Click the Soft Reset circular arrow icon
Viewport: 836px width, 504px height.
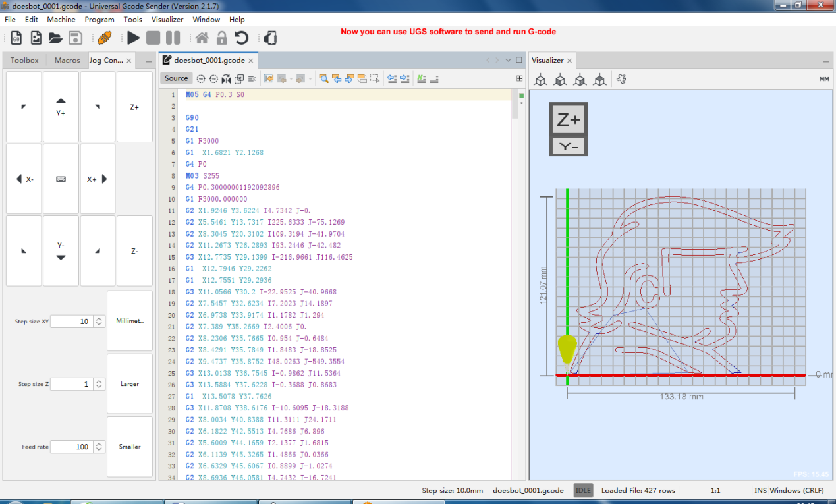(x=242, y=38)
